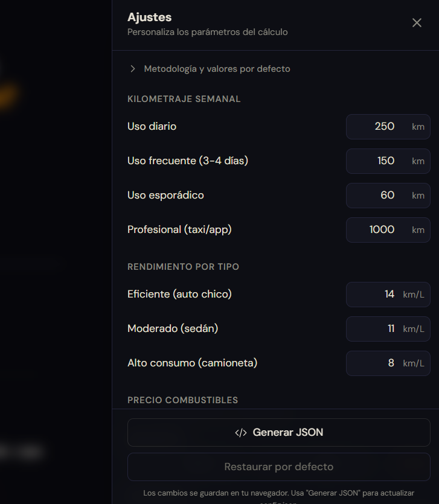
Task: Click the Precio Combustibles section heading
Action: [182, 400]
